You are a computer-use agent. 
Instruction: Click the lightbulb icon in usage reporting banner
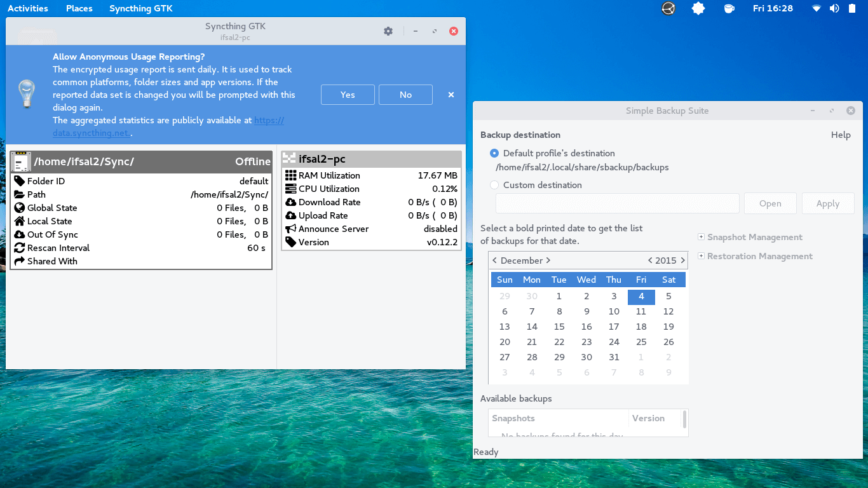[26, 93]
